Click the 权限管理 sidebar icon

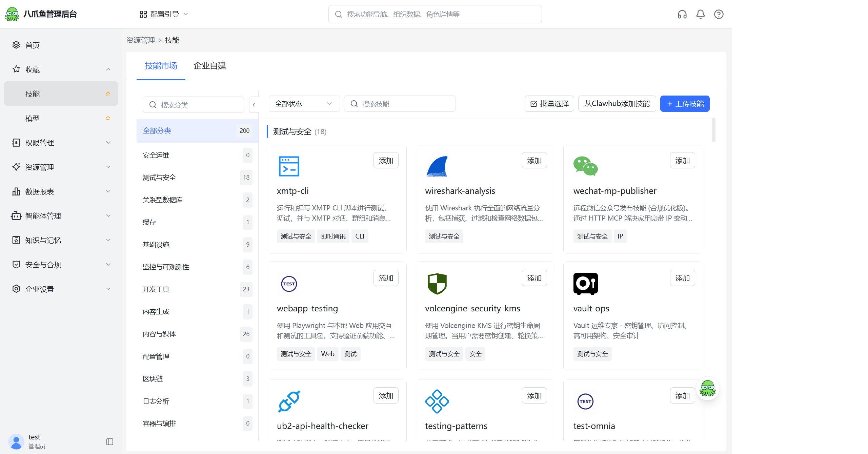[16, 142]
